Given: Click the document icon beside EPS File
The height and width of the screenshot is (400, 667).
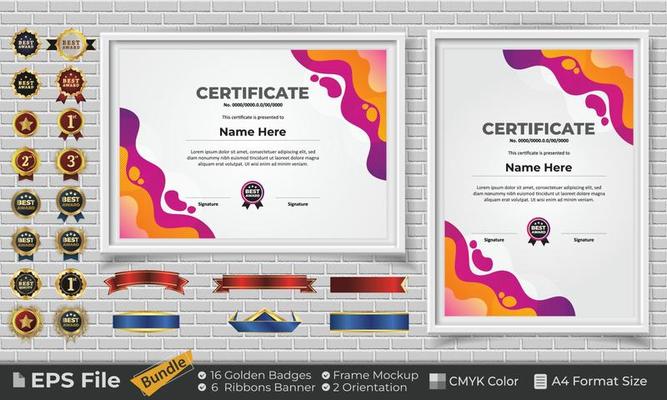Looking at the screenshot, I should tap(19, 380).
